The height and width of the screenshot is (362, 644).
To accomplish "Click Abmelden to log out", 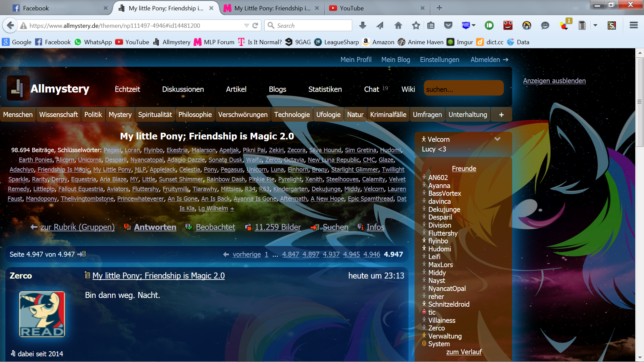I will pos(489,60).
